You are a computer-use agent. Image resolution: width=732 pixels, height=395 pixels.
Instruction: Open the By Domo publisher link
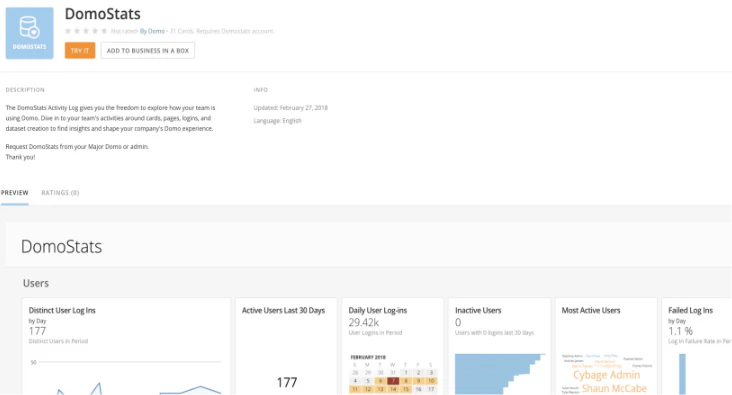[x=152, y=31]
